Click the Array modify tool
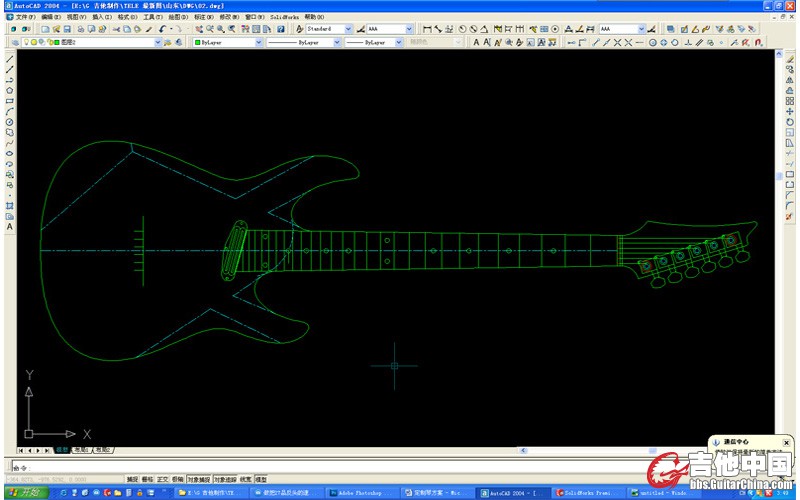The image size is (800, 500). 790,101
